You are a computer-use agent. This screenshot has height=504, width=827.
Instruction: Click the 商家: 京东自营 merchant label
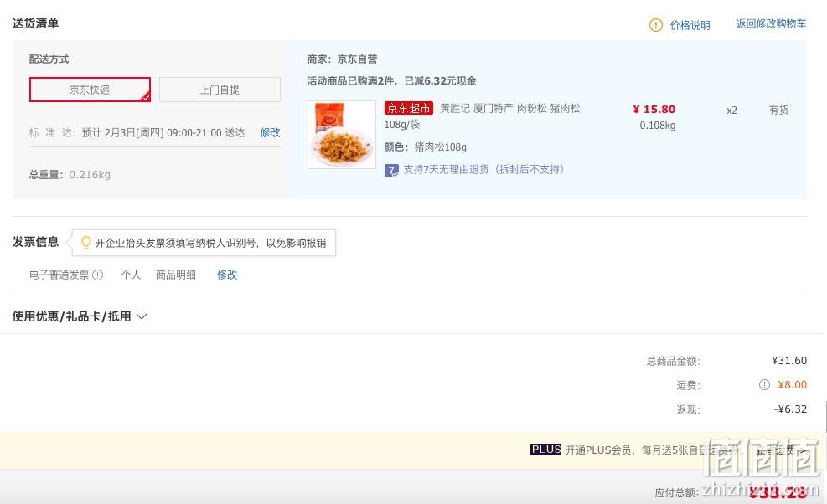(342, 59)
